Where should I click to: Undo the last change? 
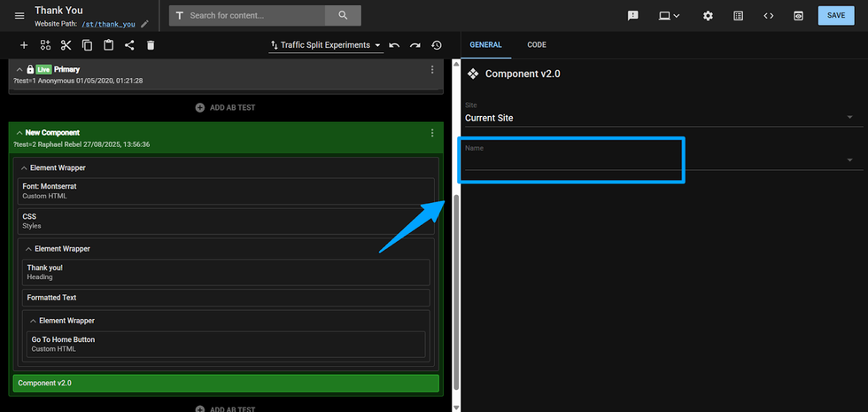(394, 45)
